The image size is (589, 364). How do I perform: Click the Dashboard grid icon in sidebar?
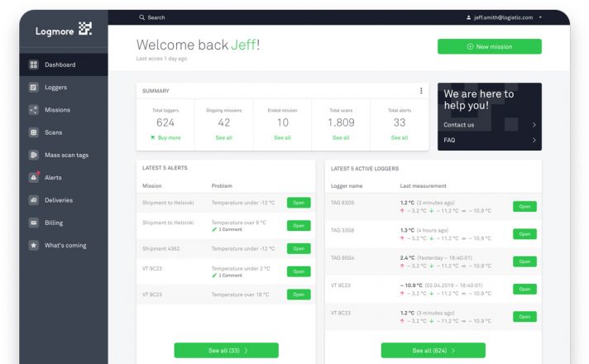33,65
